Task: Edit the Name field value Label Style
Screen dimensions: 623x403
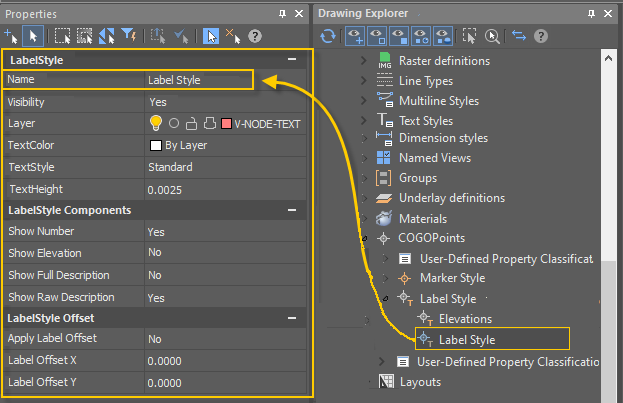Action: 199,80
